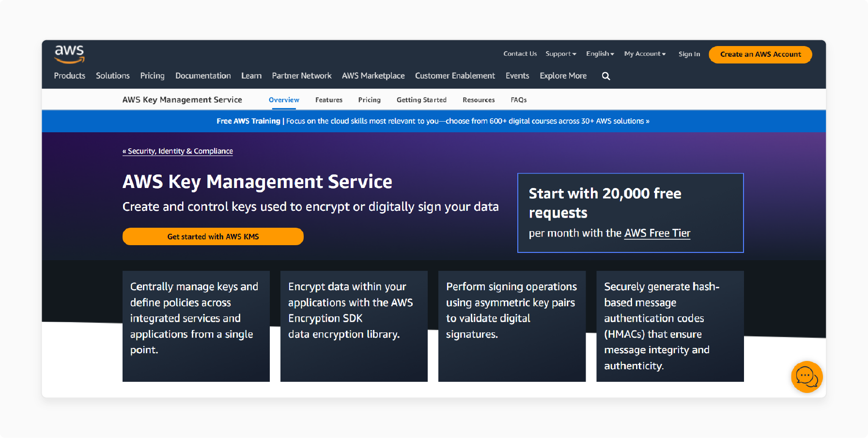Open the search magnifier icon
Image resolution: width=868 pixels, height=438 pixels.
click(x=606, y=76)
